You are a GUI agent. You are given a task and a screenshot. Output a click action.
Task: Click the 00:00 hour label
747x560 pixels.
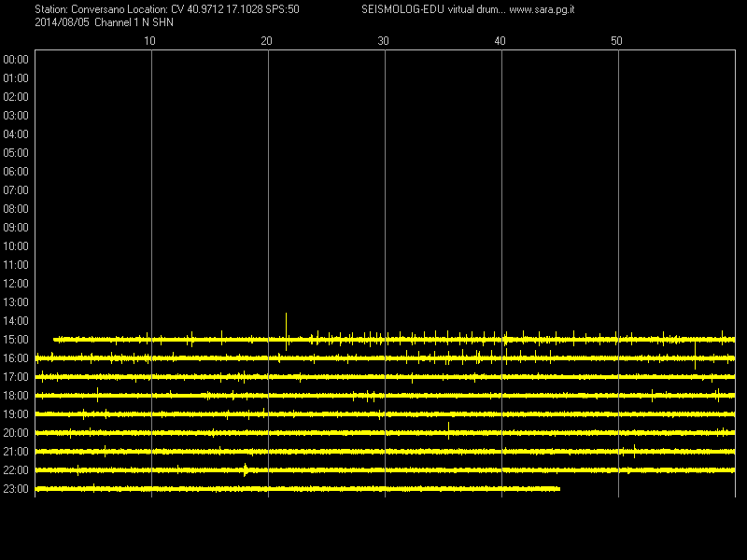(x=16, y=60)
